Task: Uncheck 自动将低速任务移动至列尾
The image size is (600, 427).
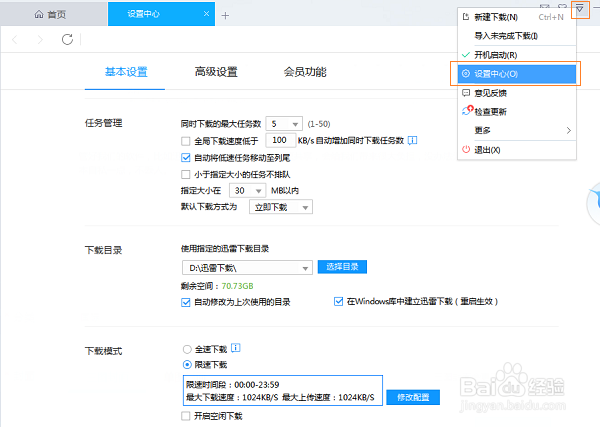Action: tap(186, 158)
